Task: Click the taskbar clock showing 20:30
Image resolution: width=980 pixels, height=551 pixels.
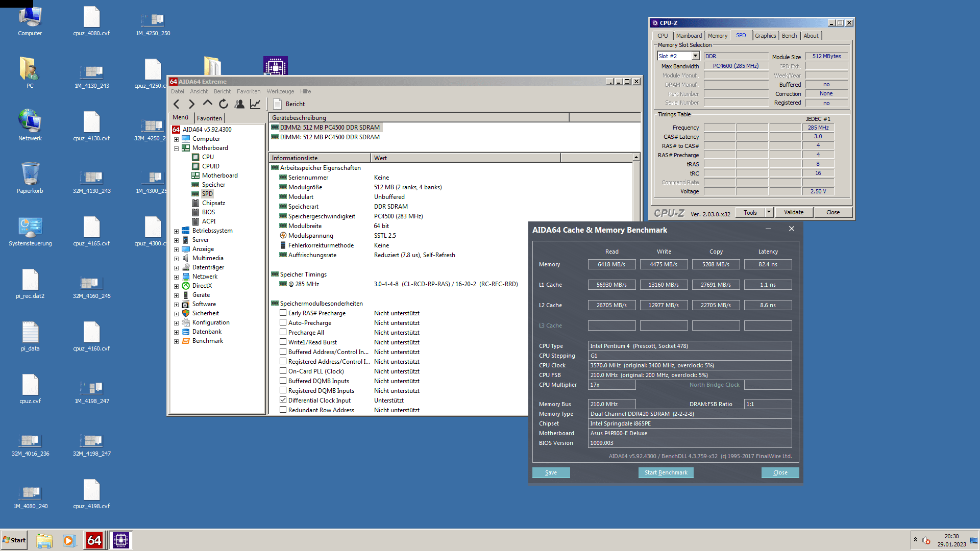Action: coord(951,536)
